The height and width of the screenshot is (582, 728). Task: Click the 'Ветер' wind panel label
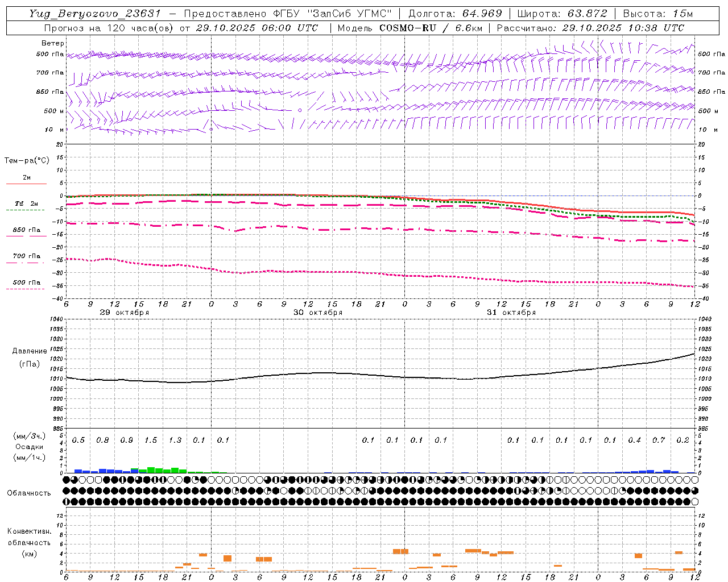click(x=53, y=43)
